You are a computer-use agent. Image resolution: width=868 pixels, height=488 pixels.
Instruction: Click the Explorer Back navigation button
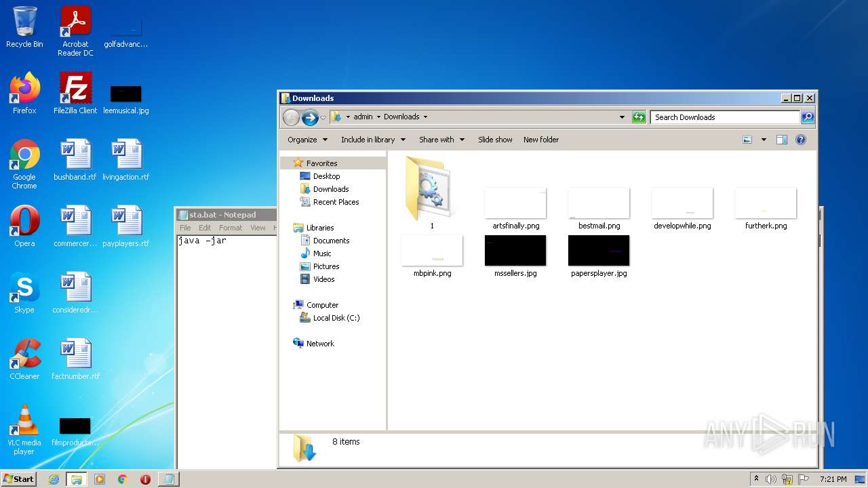tap(291, 117)
